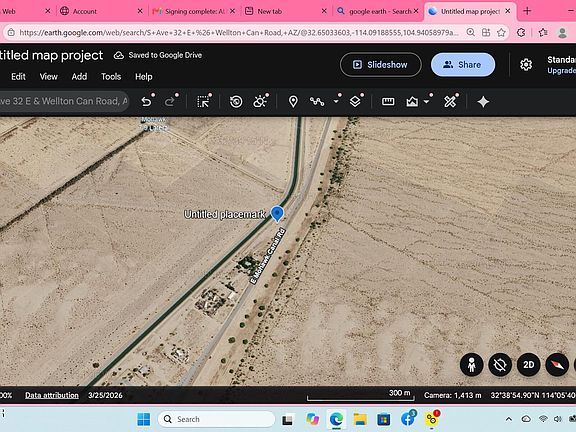Start the Slideshow
Screen dimensions: 576x432
tap(381, 65)
